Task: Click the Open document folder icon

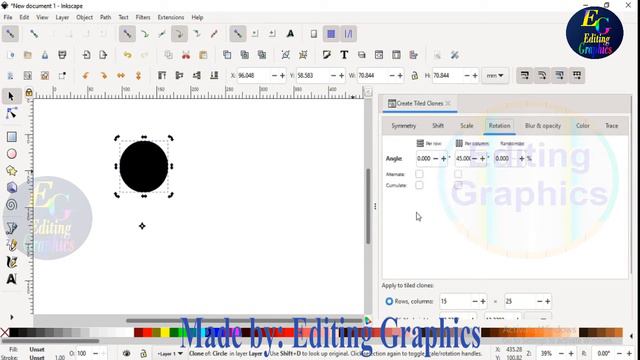Action: click(x=28, y=55)
